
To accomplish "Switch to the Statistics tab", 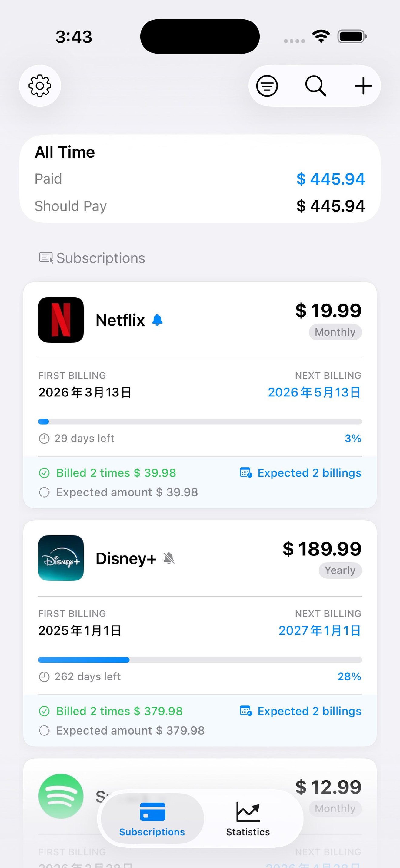I will tap(248, 818).
